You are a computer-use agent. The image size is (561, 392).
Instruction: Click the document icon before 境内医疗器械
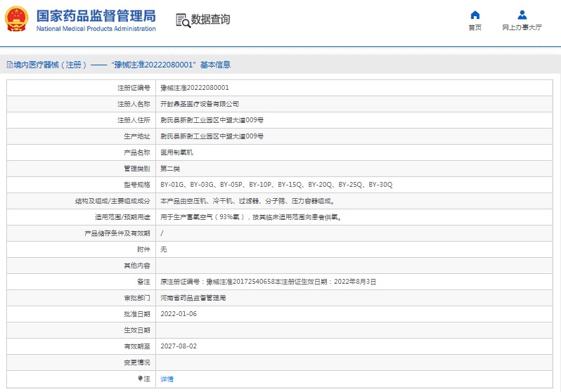(x=9, y=65)
